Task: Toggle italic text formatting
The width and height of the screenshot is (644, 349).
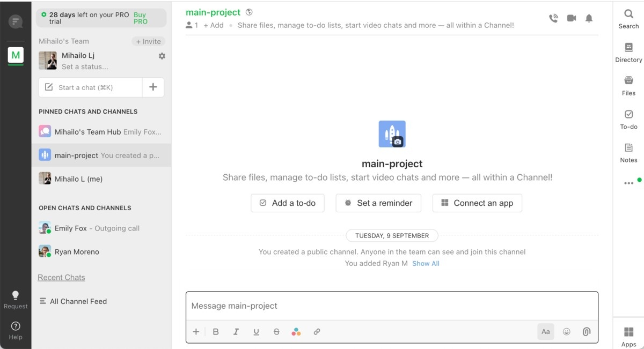Action: pyautogui.click(x=236, y=332)
